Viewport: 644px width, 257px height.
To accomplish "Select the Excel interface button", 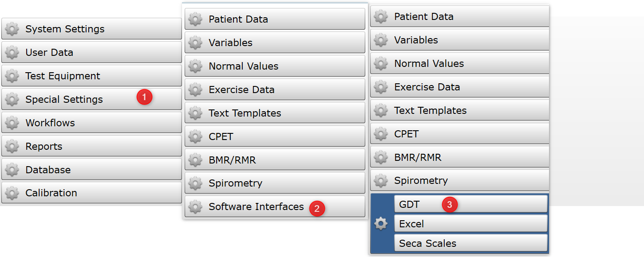I will pyautogui.click(x=471, y=224).
